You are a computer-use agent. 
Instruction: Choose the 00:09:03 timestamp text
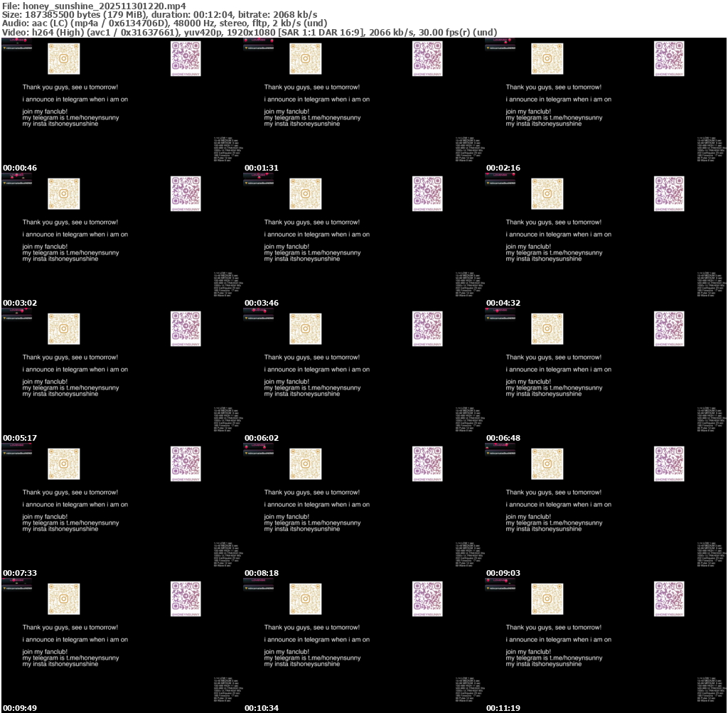(x=503, y=573)
